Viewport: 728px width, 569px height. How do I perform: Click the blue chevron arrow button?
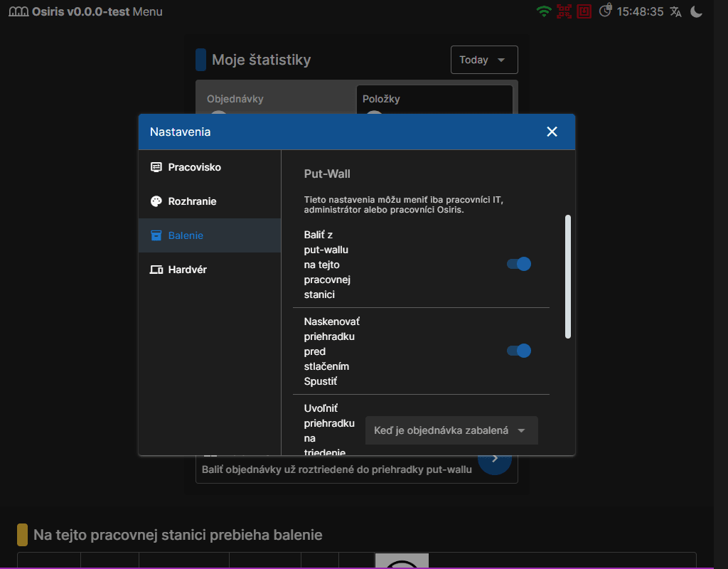tap(495, 459)
